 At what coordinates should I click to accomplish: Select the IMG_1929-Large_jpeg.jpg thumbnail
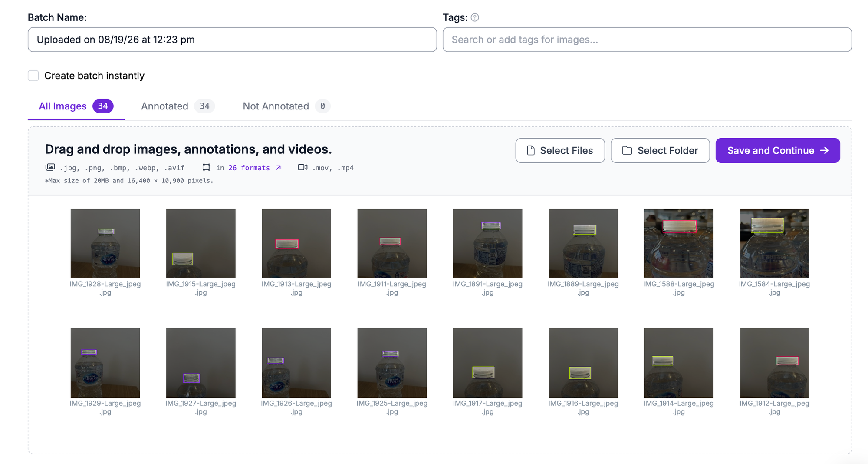pyautogui.click(x=105, y=363)
